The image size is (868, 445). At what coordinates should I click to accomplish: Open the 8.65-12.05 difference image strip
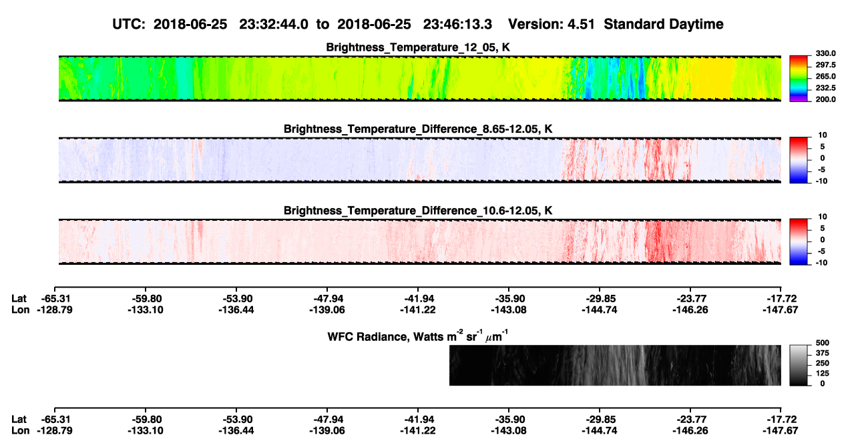pos(420,160)
